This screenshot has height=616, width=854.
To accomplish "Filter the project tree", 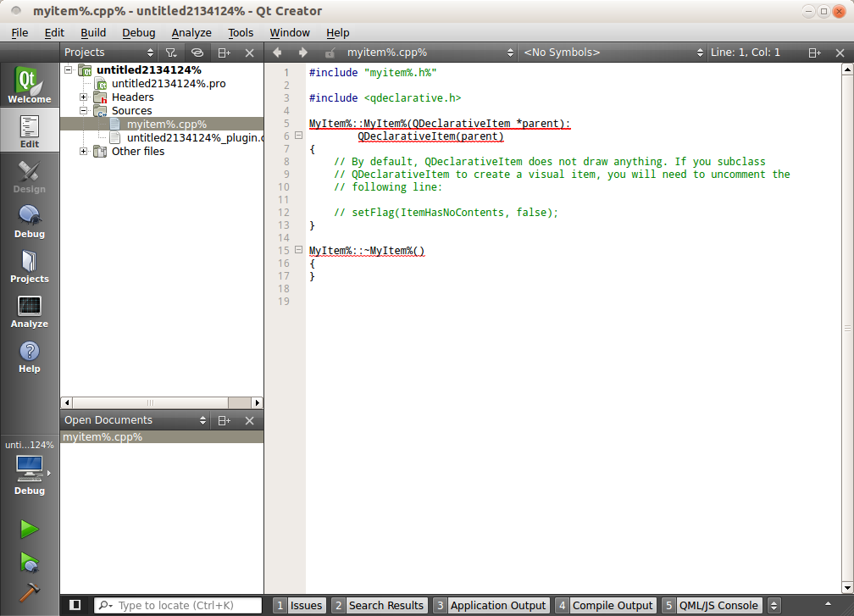I will (171, 53).
